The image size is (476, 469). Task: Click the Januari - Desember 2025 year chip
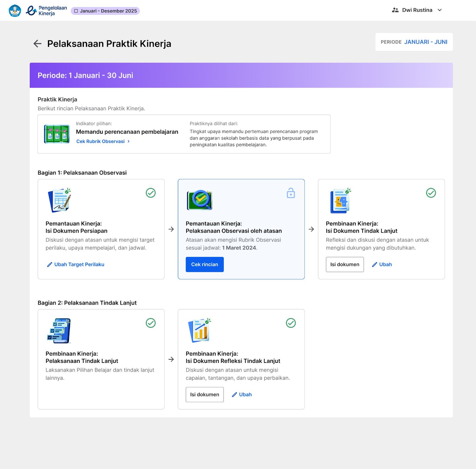(x=105, y=11)
